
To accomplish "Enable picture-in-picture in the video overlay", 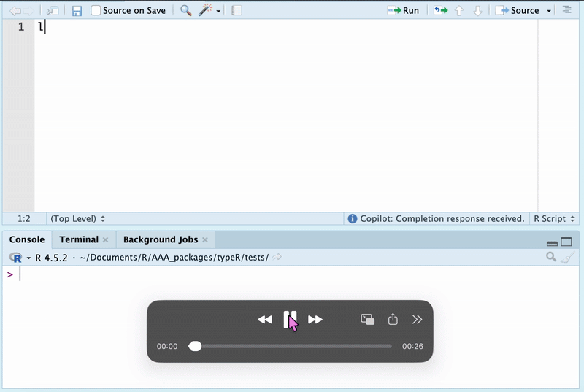I will click(x=368, y=320).
